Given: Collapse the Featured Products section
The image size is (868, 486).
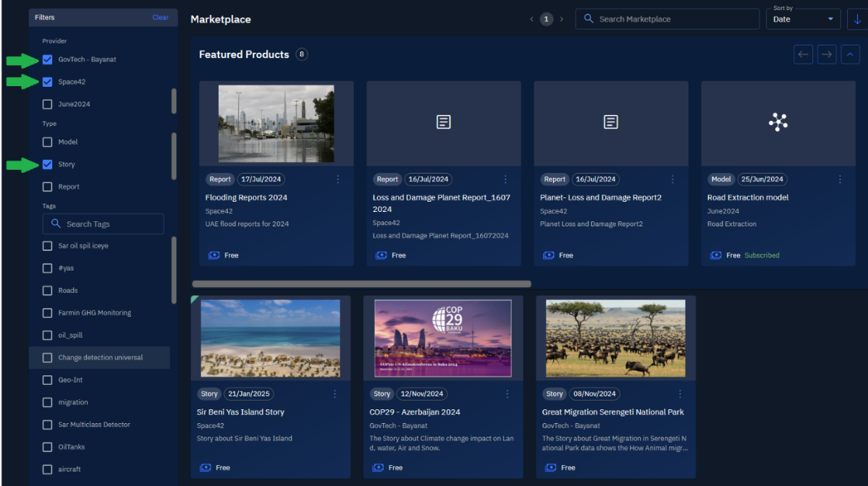Looking at the screenshot, I should (850, 54).
